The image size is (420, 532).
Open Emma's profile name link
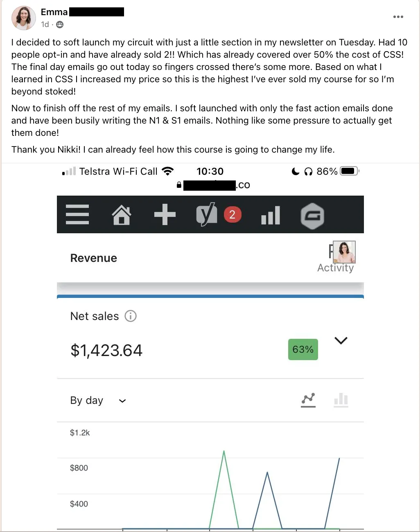tap(54, 12)
